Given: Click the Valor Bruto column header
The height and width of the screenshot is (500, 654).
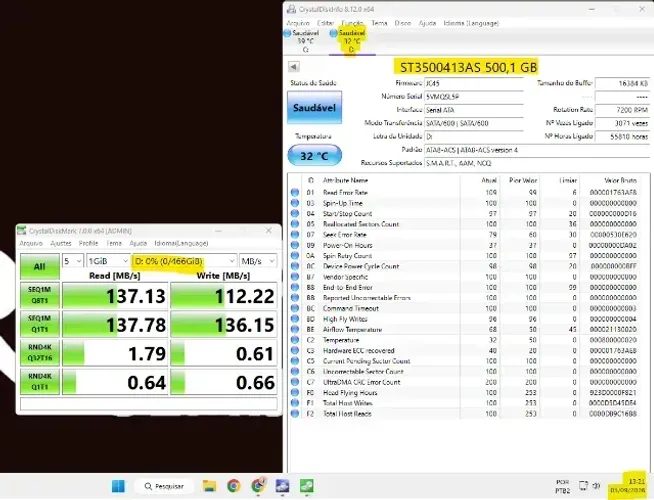Looking at the screenshot, I should click(620, 180).
